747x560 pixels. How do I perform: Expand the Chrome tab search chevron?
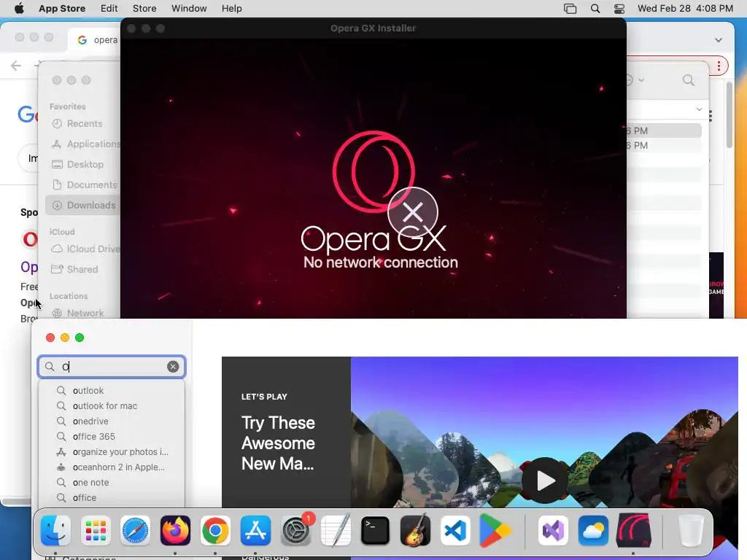point(719,40)
